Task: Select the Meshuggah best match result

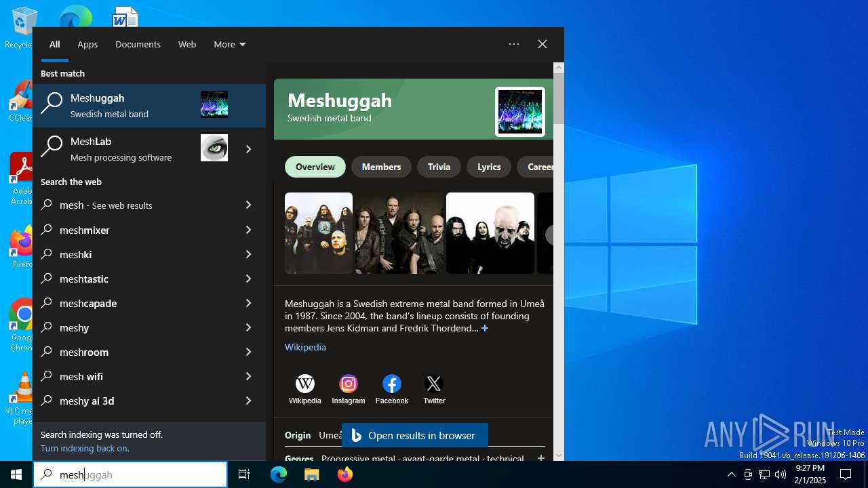Action: coord(149,106)
